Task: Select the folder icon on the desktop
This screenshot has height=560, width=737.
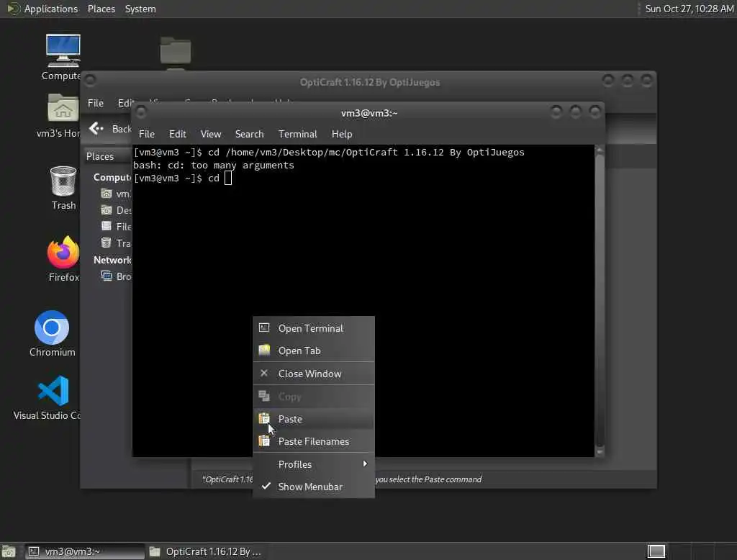Action: 176,50
